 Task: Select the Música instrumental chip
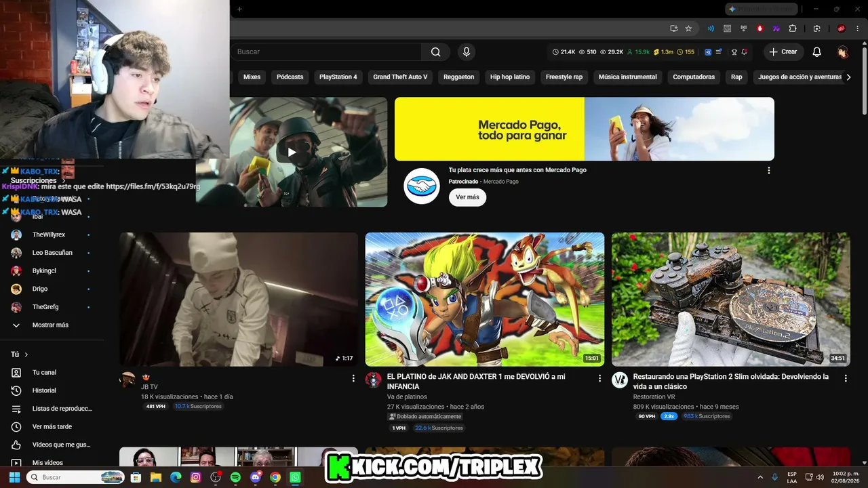(628, 77)
